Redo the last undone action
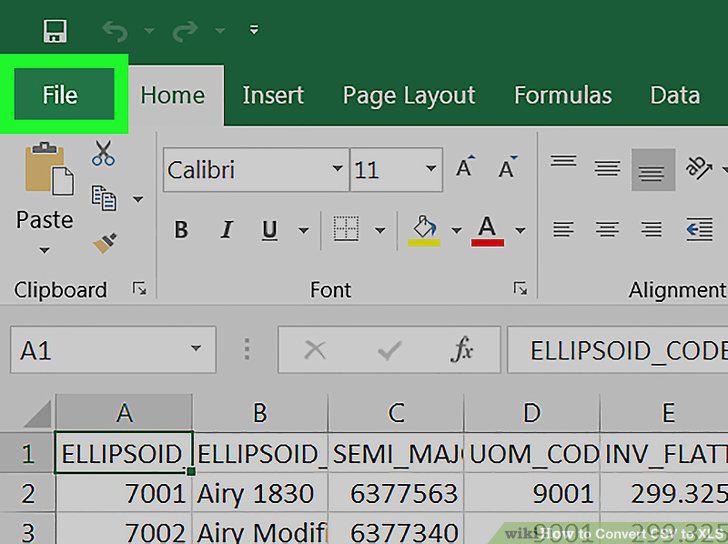 tap(185, 31)
